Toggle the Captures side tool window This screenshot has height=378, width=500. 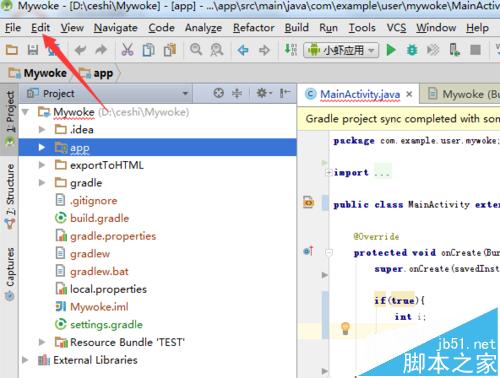coord(10,274)
